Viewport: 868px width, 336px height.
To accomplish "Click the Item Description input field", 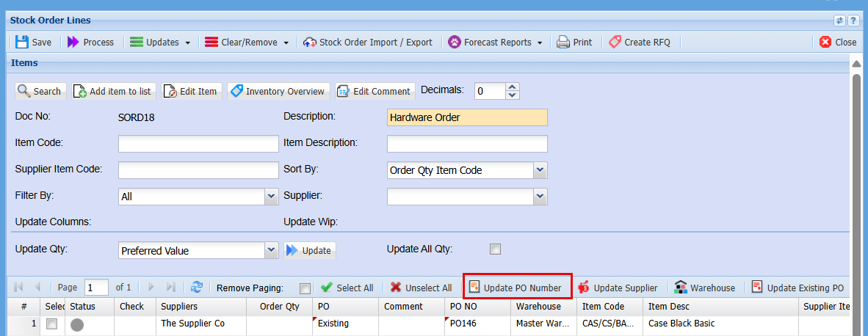I will 467,144.
